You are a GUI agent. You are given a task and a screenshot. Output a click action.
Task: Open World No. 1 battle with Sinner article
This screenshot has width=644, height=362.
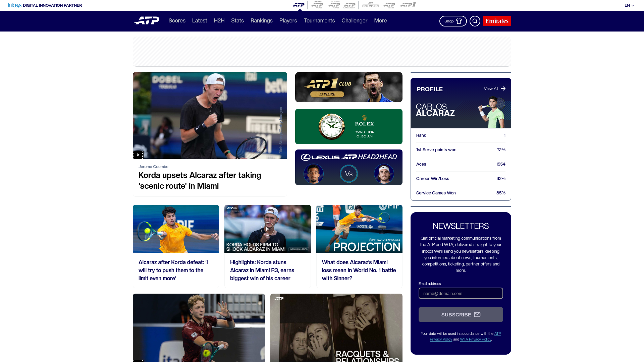point(359,270)
